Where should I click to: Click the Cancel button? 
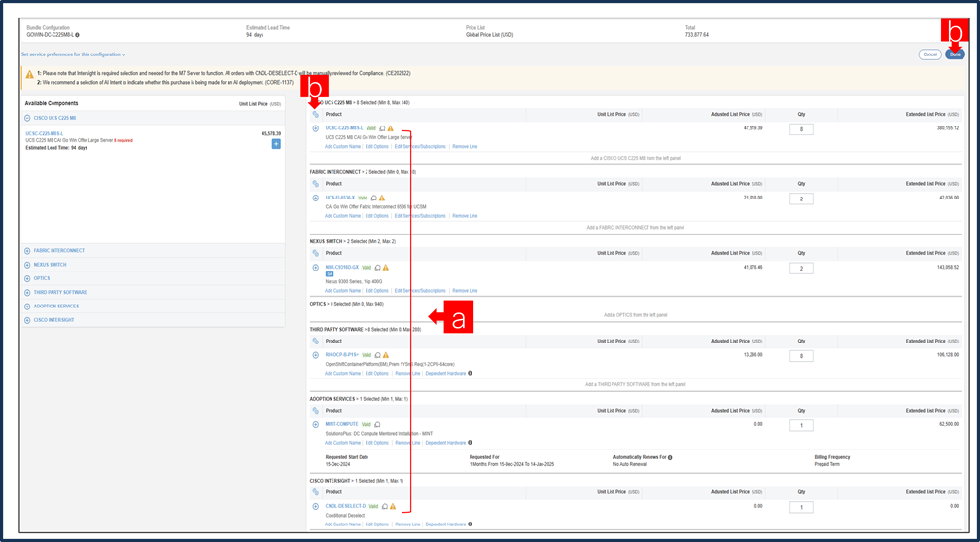[x=930, y=54]
